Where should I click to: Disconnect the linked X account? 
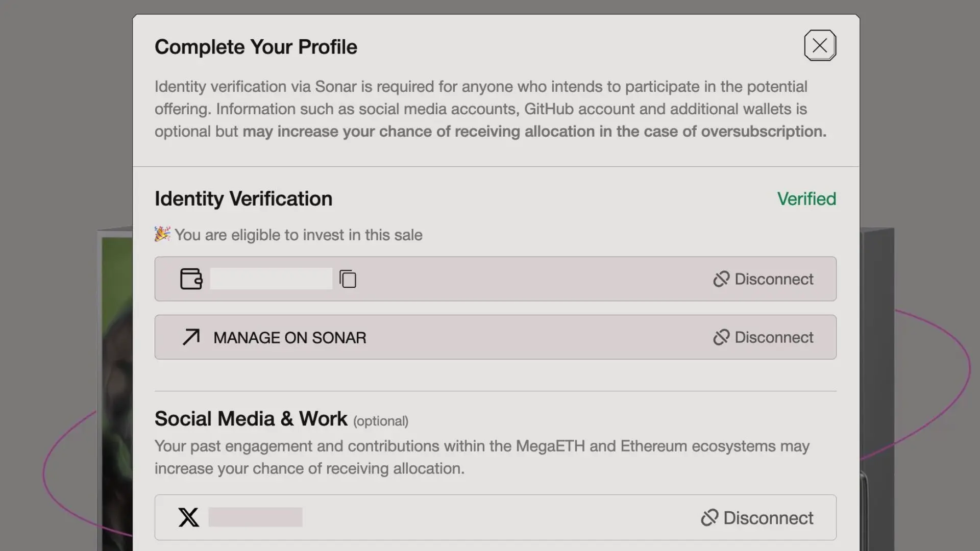tap(768, 518)
